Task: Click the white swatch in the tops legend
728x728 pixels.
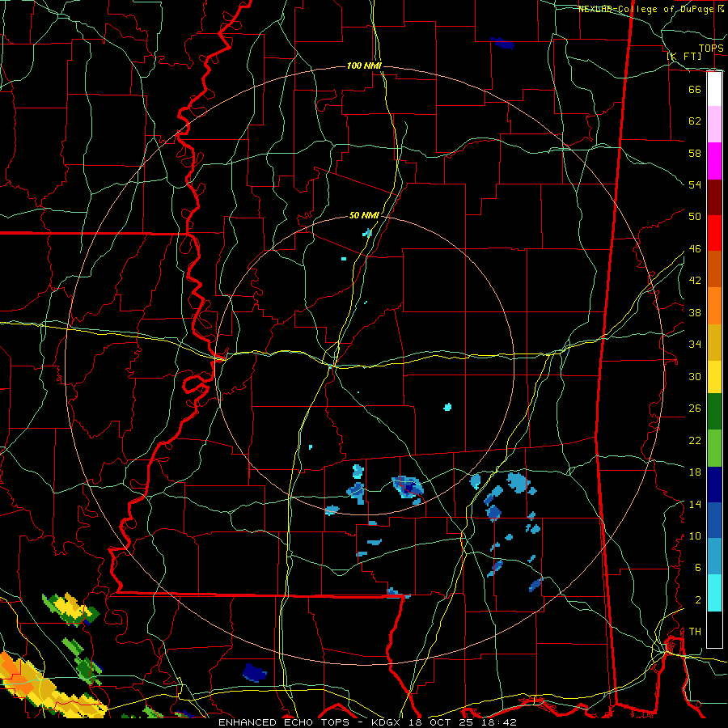Action: pyautogui.click(x=714, y=89)
